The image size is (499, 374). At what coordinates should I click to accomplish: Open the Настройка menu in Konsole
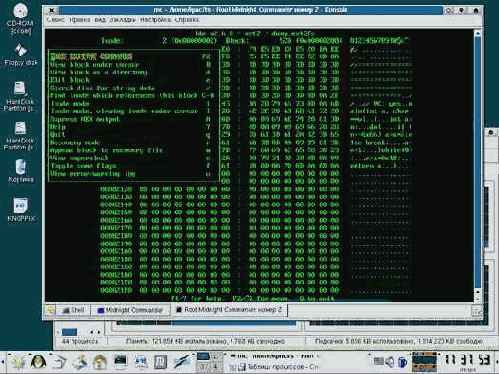pyautogui.click(x=155, y=20)
